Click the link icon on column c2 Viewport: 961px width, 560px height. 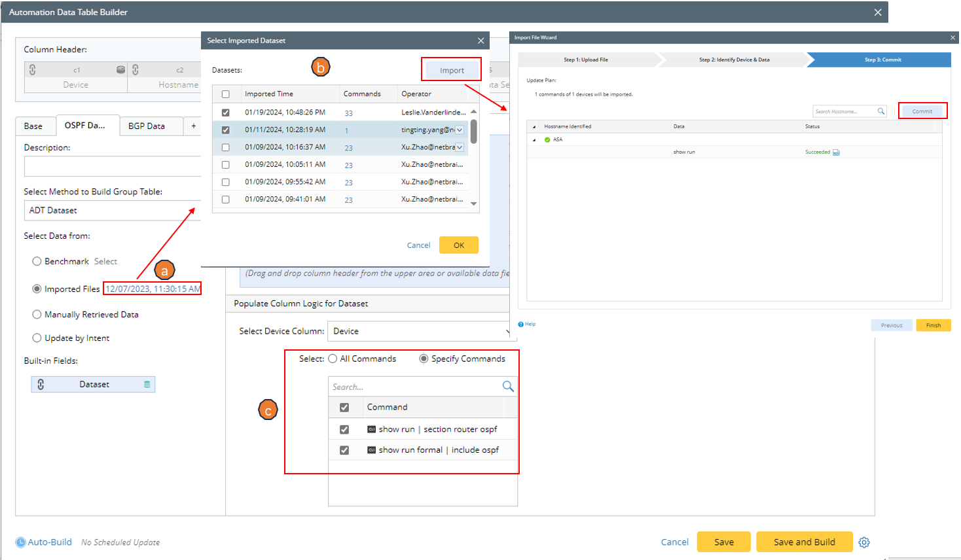[x=135, y=69]
